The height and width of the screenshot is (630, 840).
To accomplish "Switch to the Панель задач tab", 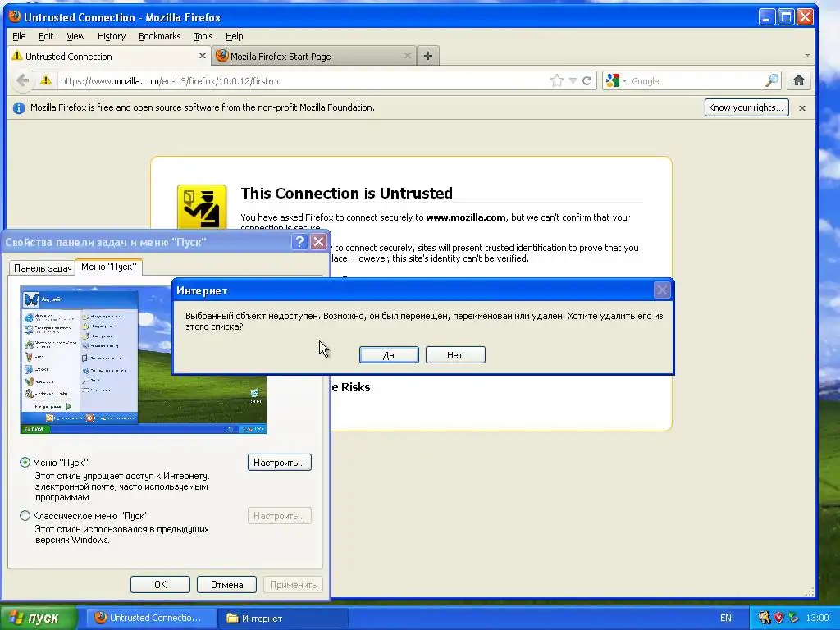I will [43, 268].
